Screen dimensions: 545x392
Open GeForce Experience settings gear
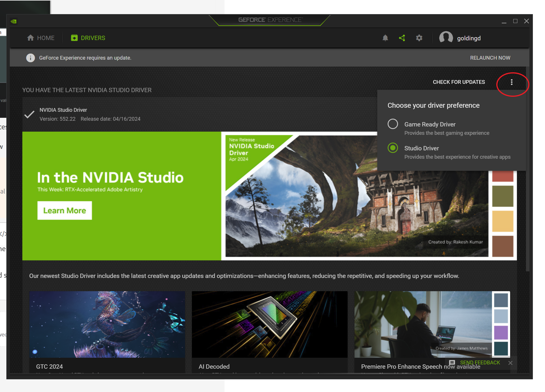click(x=419, y=38)
